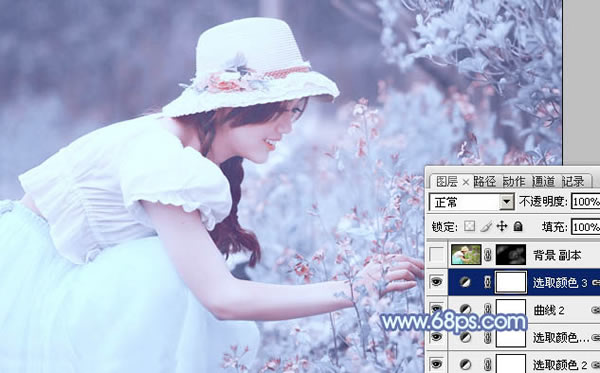Click the lock all padlock icon

(518, 226)
